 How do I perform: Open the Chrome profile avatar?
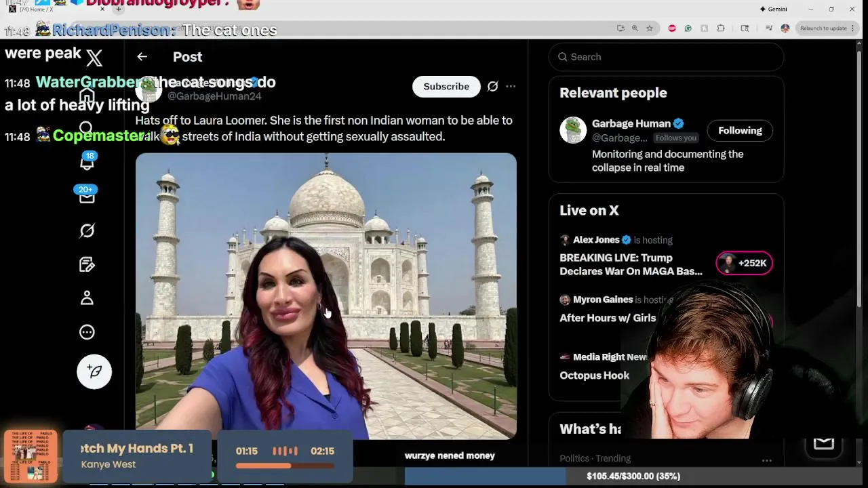click(x=785, y=28)
